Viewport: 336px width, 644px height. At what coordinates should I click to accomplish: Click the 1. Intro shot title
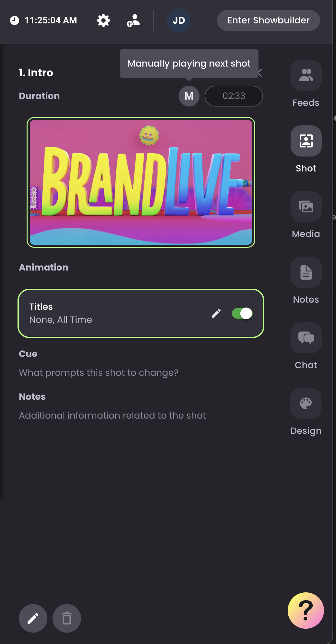coord(36,73)
